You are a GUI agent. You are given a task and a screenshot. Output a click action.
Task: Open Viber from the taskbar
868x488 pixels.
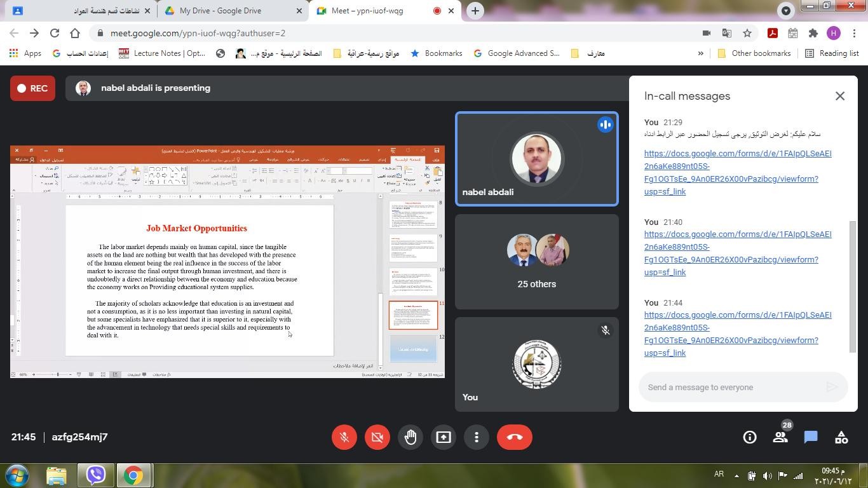(96, 475)
